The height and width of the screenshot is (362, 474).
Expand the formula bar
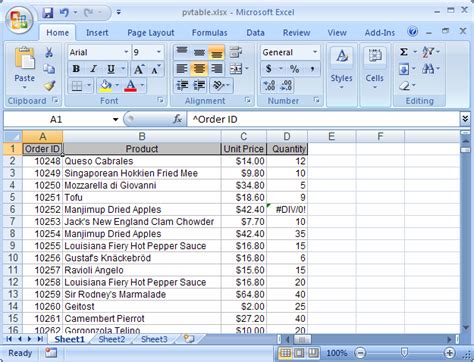(465, 119)
